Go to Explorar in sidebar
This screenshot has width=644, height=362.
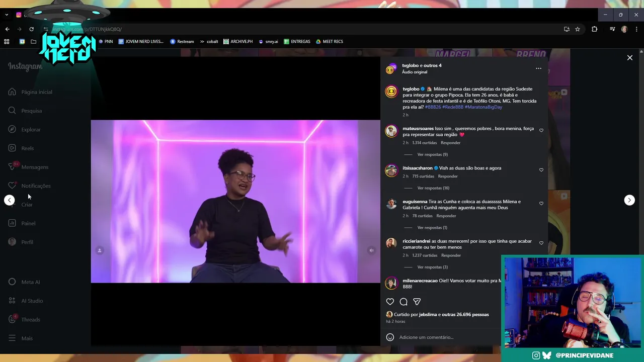click(25, 129)
